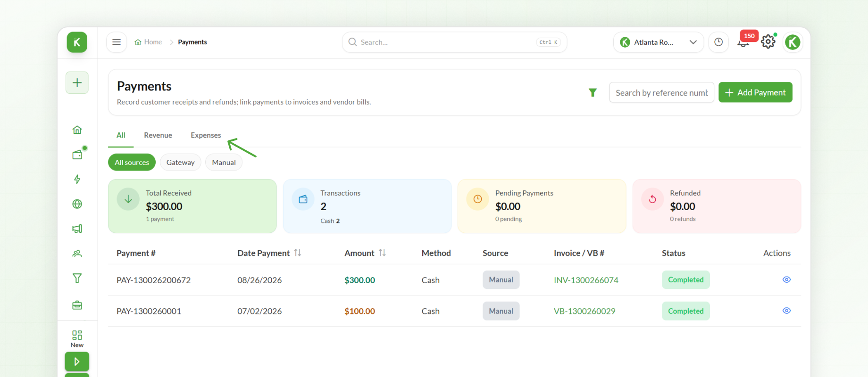Screen dimensions: 868x377
Task: Click the green play arrow button
Action: point(77,362)
